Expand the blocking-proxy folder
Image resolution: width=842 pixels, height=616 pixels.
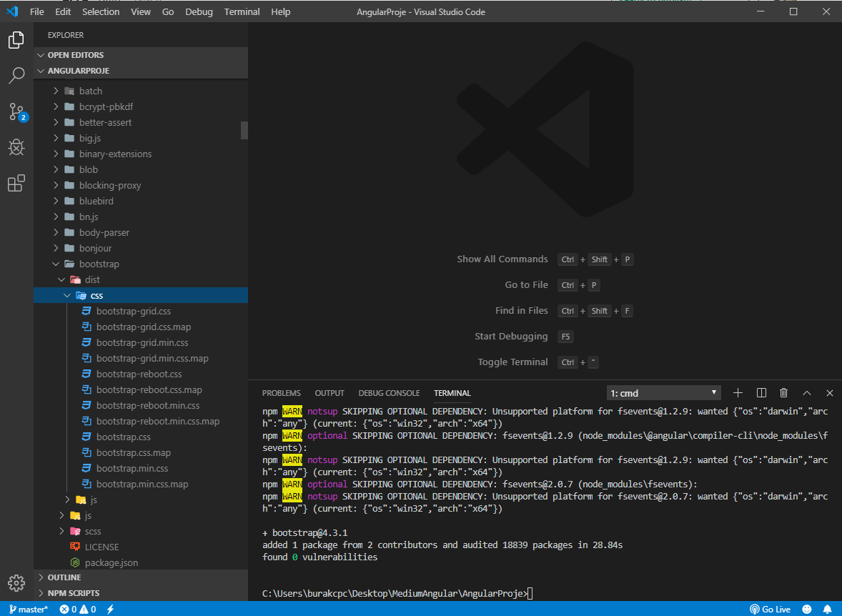[x=141, y=185]
